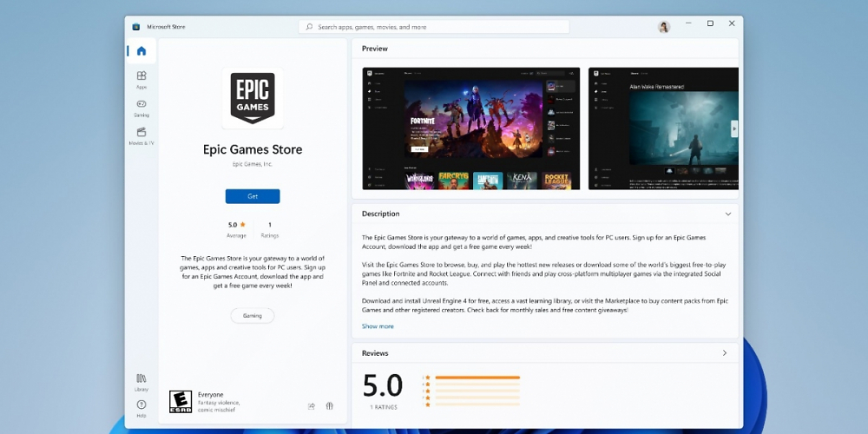This screenshot has width=868, height=434.
Task: Click the Epic Games Store title text
Action: [x=253, y=149]
